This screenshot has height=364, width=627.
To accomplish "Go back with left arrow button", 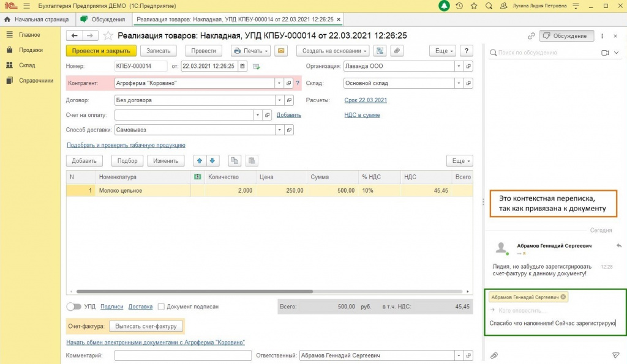I will click(x=74, y=35).
